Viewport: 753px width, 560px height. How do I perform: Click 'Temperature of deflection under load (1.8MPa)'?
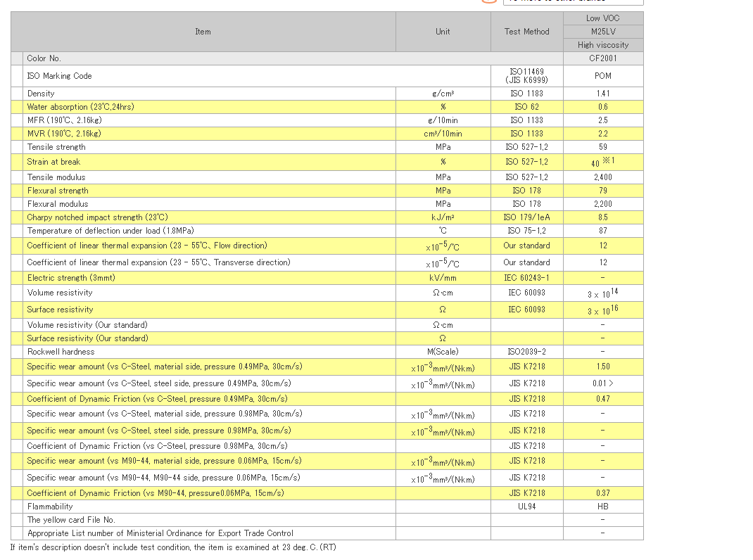tap(110, 231)
